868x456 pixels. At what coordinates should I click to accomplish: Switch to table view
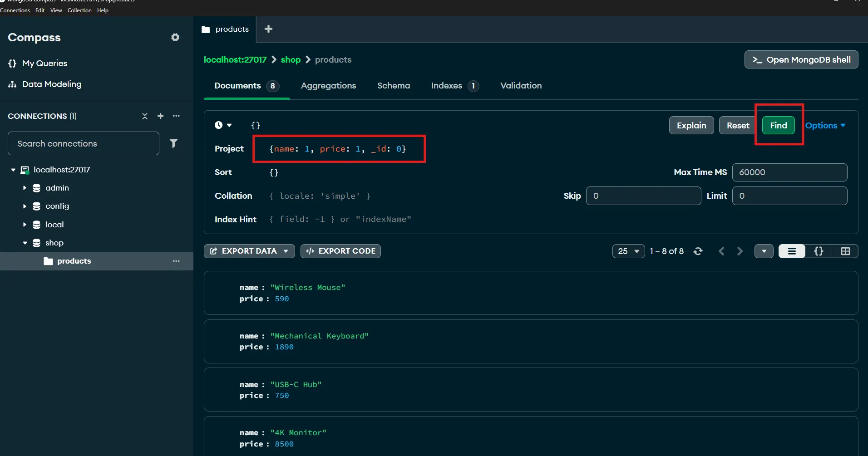click(x=845, y=251)
